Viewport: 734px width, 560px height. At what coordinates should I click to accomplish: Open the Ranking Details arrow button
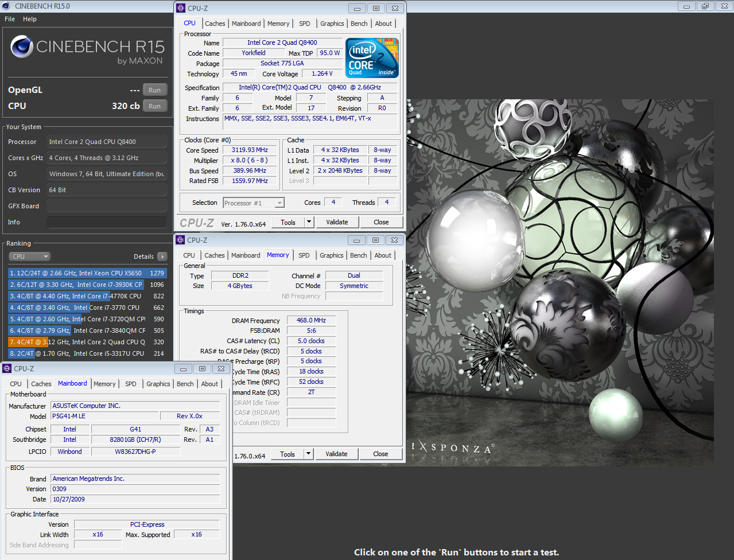(162, 256)
